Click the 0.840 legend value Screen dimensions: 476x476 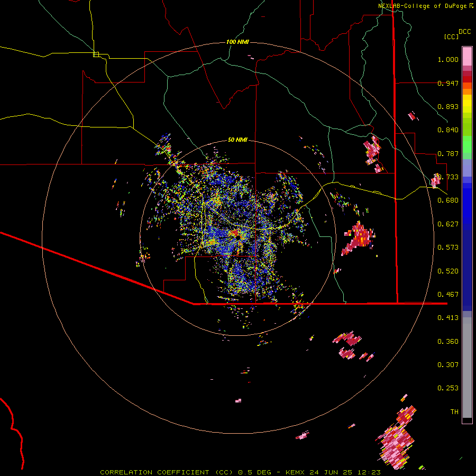tap(448, 130)
